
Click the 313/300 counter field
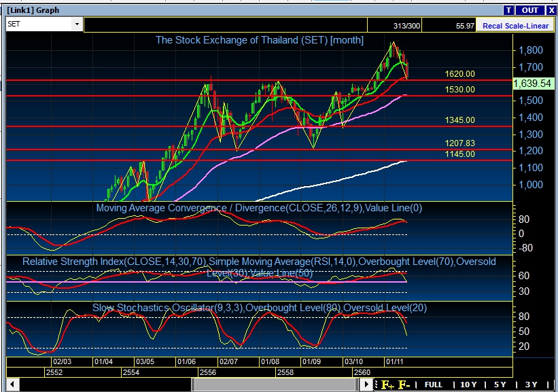pyautogui.click(x=394, y=26)
